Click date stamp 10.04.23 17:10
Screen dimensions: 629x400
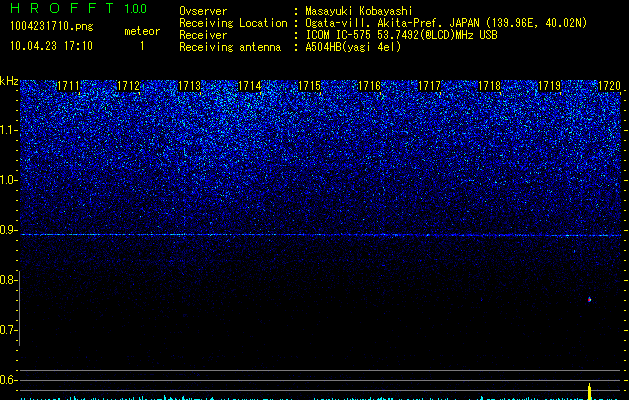[x=51, y=45]
